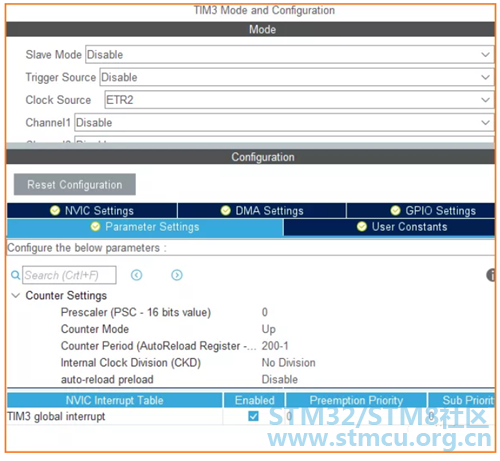Open the Slave Mode dropdown
Screen dimensions: 500x461
click(290, 54)
